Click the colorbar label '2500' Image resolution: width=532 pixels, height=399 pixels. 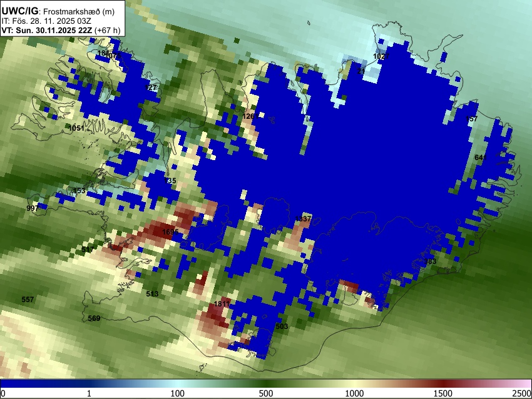[522, 393]
